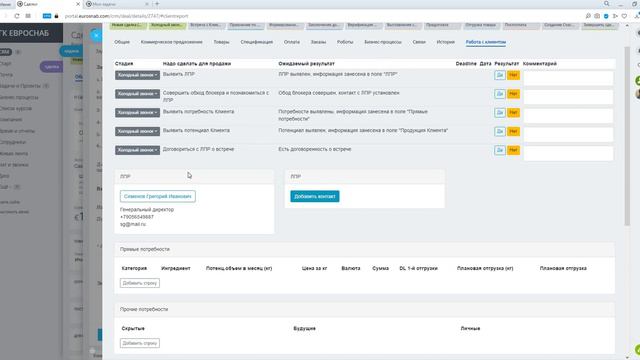The width and height of the screenshot is (640, 360).
Task: Close the "Сделки" browser tab
Action: 78,4
